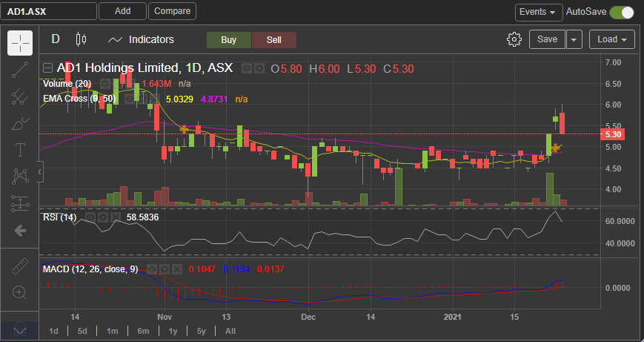Screen dimensions: 644x342
Task: Open settings gear for EMA Cross indicator
Action: click(x=142, y=99)
